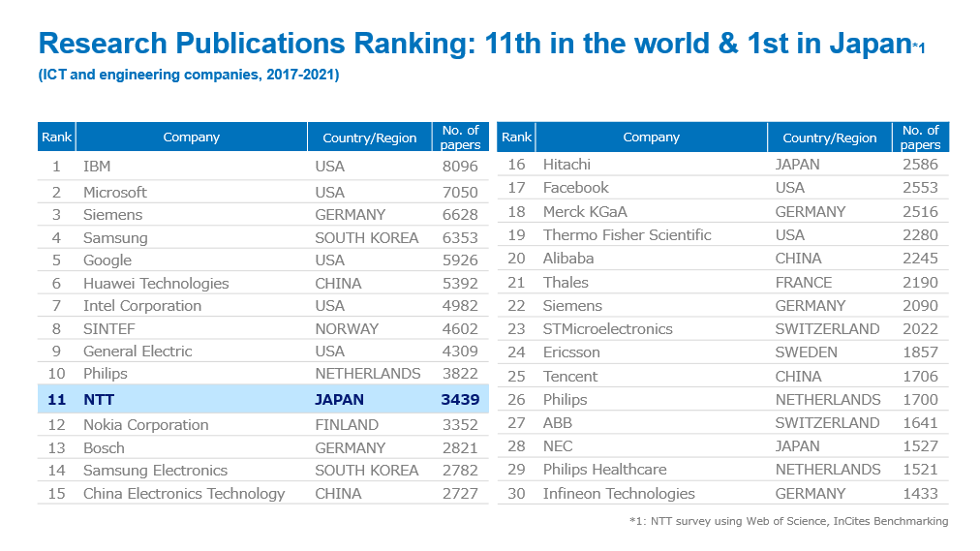
Task: Click paper count '1433' for Infineon
Action: (x=920, y=494)
